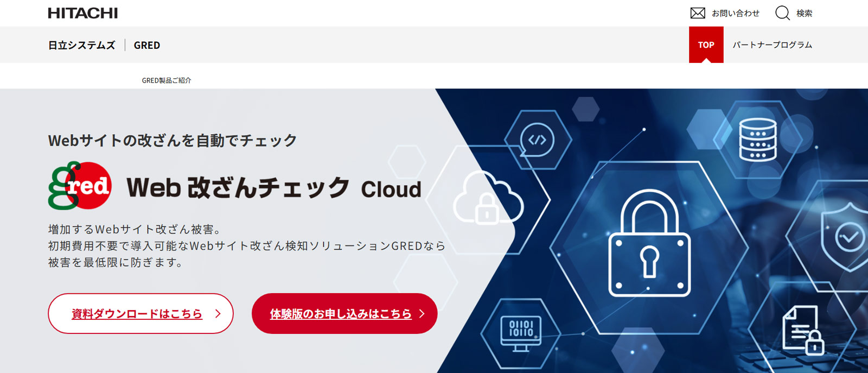
Task: Click the database server stack icon
Action: tap(758, 139)
